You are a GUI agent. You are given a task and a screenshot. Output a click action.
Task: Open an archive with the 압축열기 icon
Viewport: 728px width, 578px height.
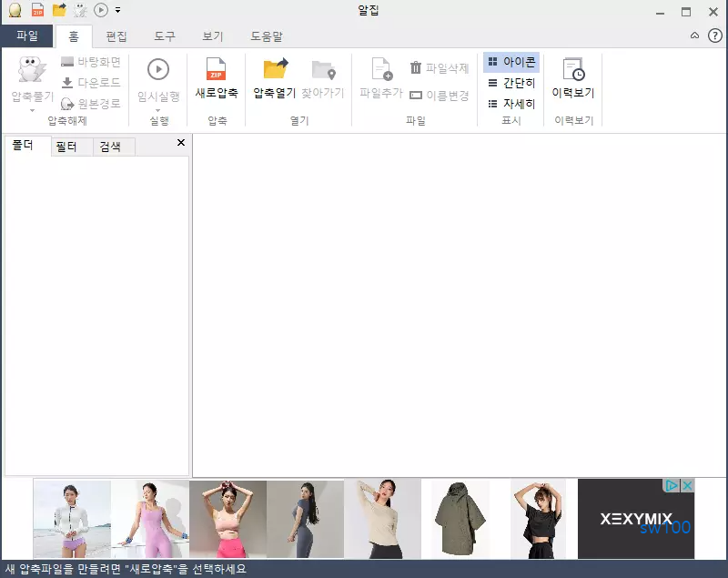click(276, 71)
